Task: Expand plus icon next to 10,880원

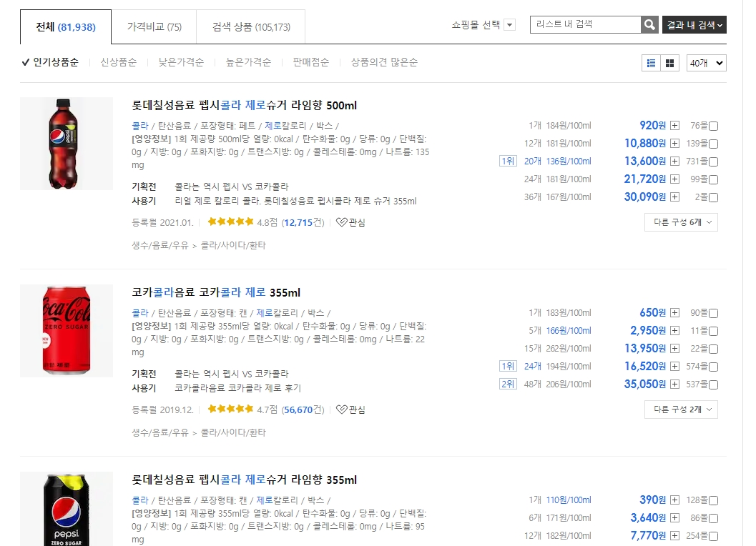Action: (x=674, y=144)
